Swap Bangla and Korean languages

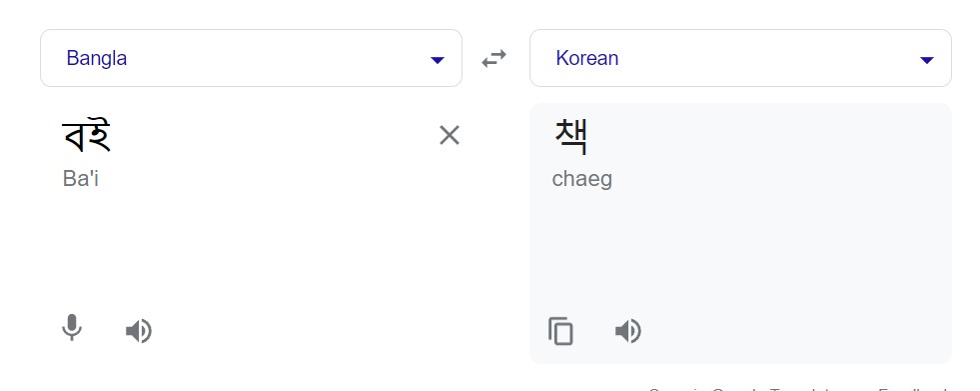(493, 59)
